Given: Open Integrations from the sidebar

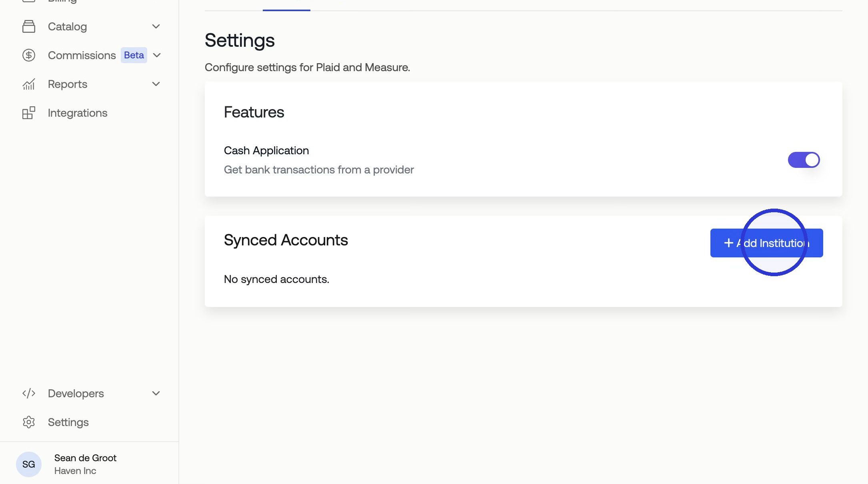Looking at the screenshot, I should coord(78,113).
